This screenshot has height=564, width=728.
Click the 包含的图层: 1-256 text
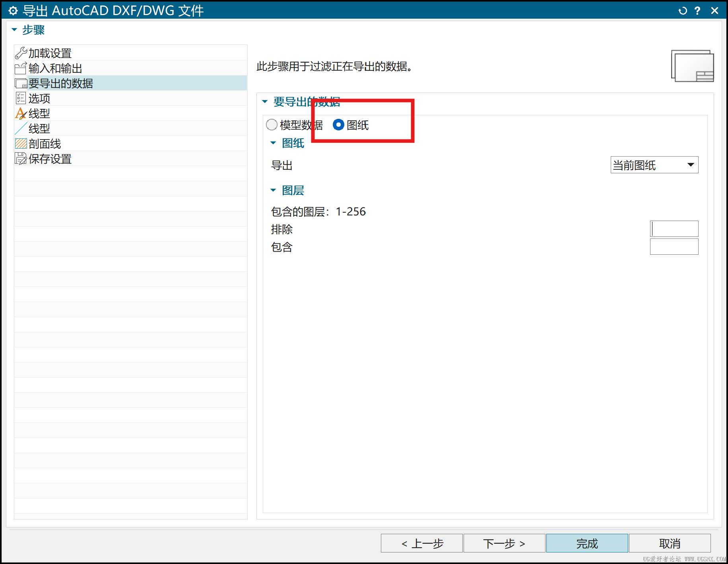coord(318,211)
